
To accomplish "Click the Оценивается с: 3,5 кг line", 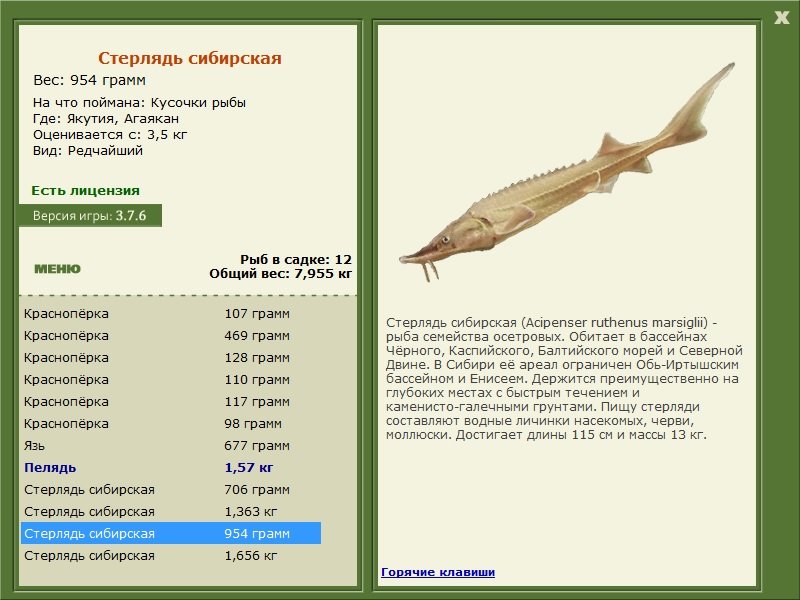I will pyautogui.click(x=110, y=135).
